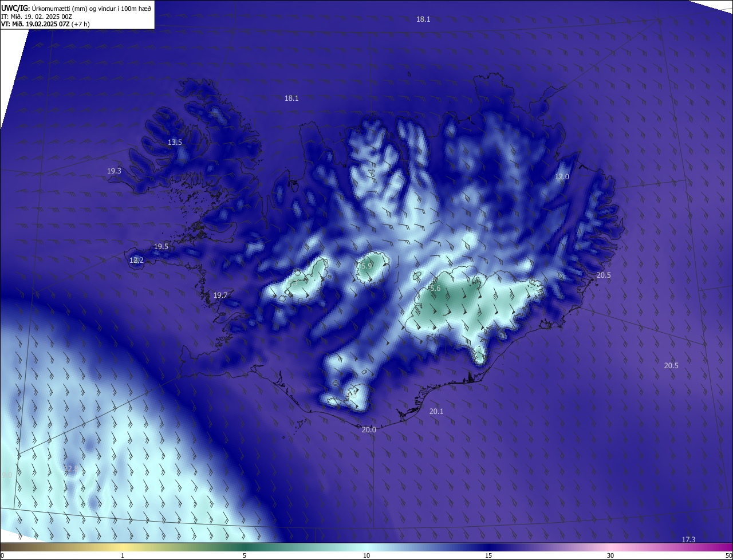Click the 5.6 value on the large glacier
The image size is (733, 560).
[x=435, y=288]
